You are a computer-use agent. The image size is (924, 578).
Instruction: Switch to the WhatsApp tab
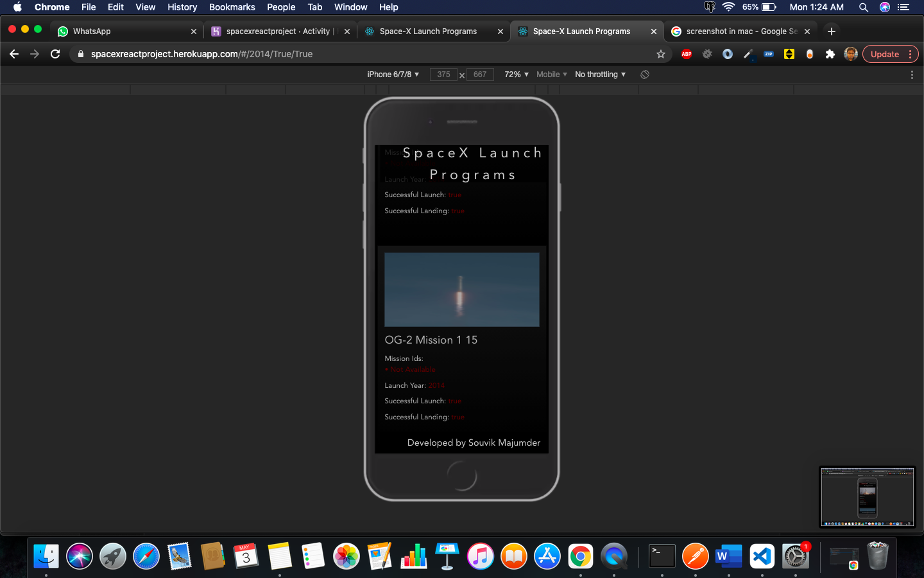[x=127, y=31]
